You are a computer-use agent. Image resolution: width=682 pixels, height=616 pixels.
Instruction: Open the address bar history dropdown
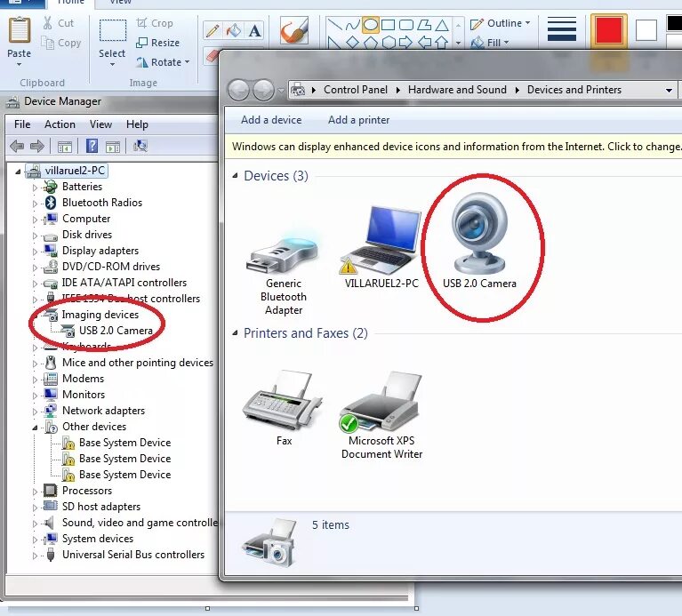tap(669, 91)
